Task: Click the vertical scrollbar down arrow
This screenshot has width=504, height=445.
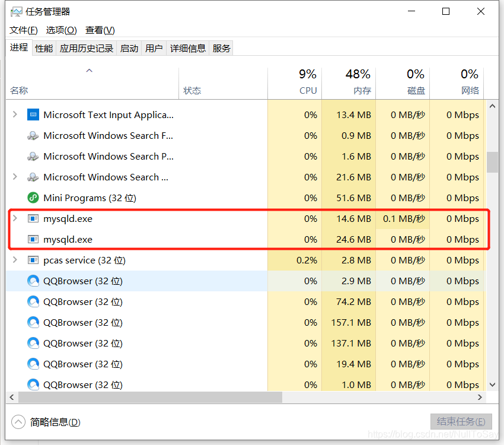Action: pos(492,384)
